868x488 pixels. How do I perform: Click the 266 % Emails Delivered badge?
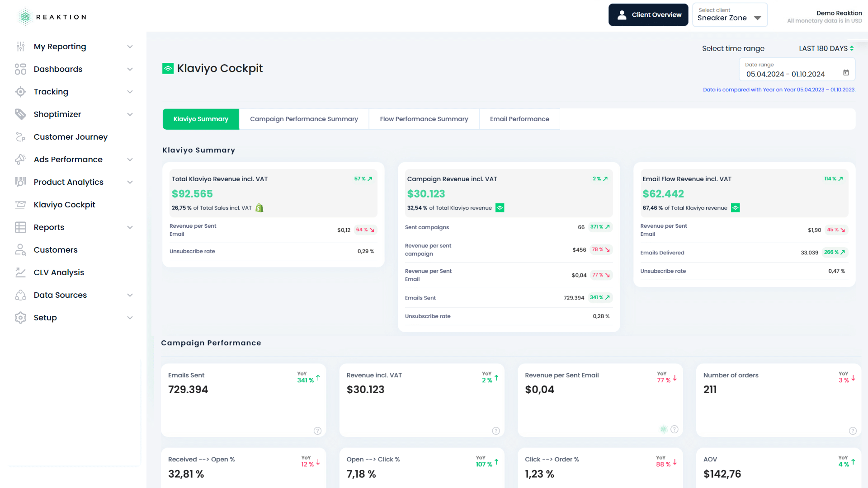click(835, 252)
